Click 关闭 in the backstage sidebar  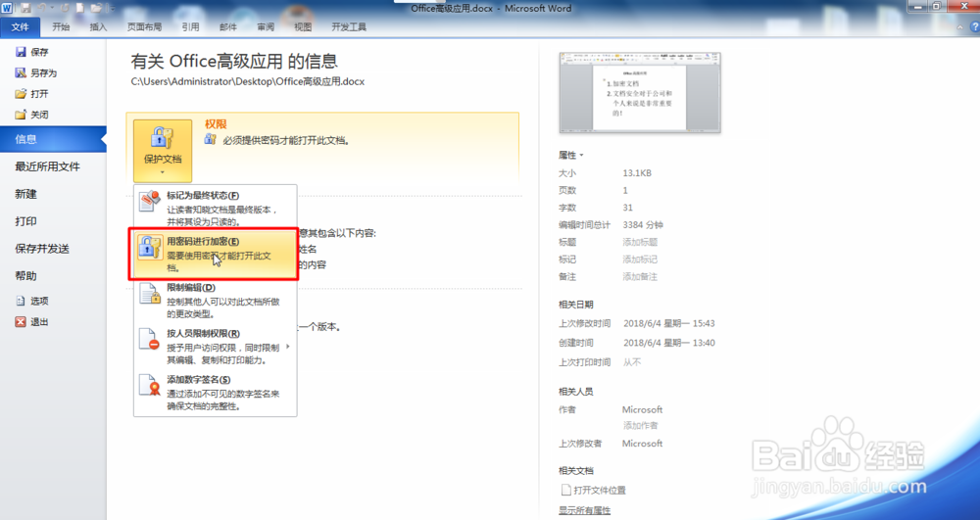pyautogui.click(x=32, y=115)
